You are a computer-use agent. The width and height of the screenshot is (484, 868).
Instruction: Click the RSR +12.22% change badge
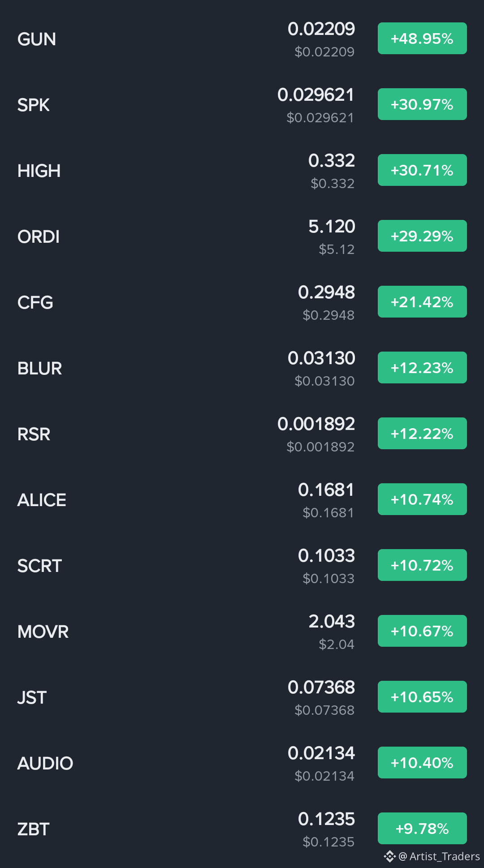pos(422,434)
